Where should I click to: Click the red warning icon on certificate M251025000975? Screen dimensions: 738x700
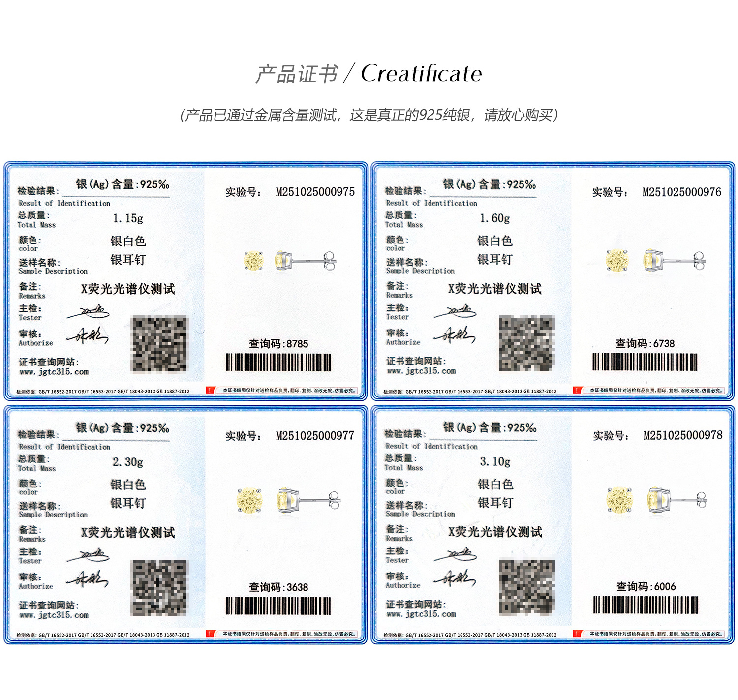coord(211,390)
